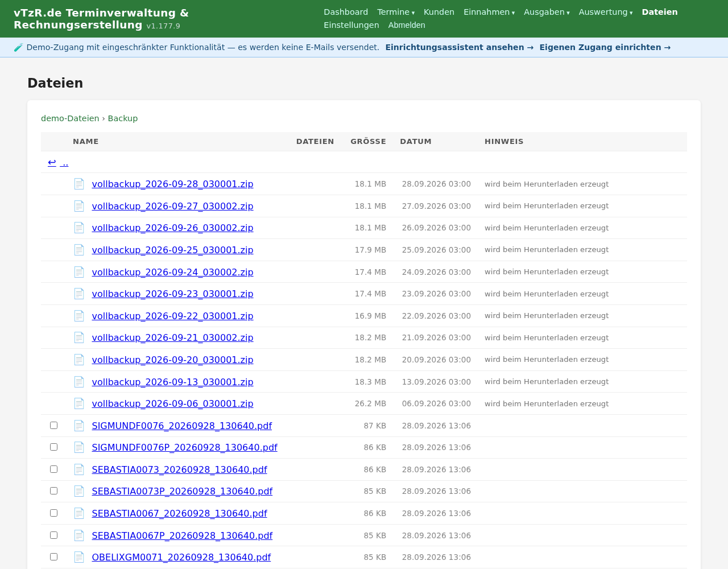Viewport: 728px width, 569px height.
Task: Click the file icon beside vollbackup_2026-09-27_030002.zip
Action: (79, 206)
